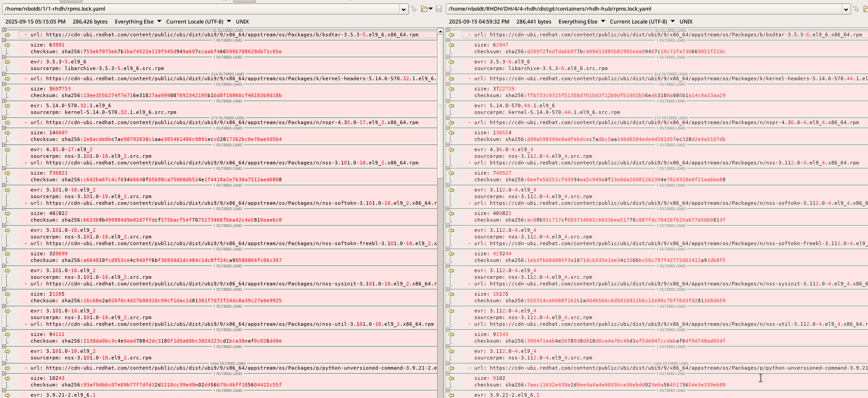Image resolution: width=868 pixels, height=398 pixels.
Task: Click the right pane 'UNIX' line ending label
Action: click(686, 21)
